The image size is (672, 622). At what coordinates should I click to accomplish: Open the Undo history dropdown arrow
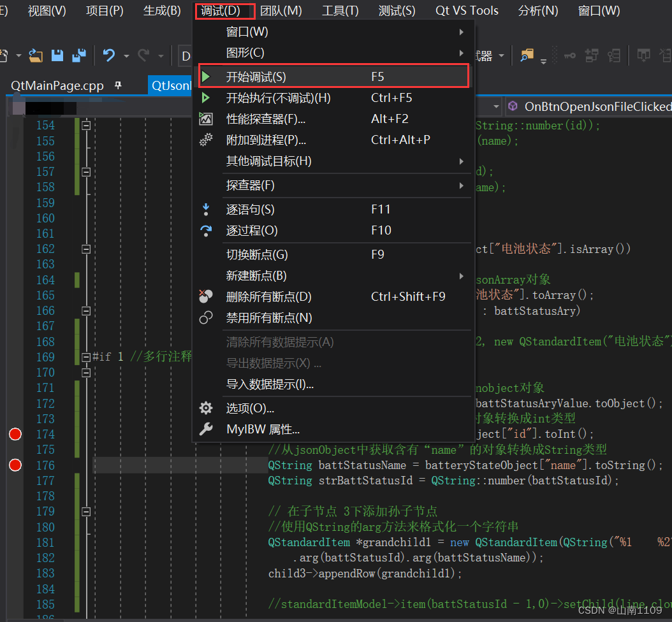click(x=126, y=56)
